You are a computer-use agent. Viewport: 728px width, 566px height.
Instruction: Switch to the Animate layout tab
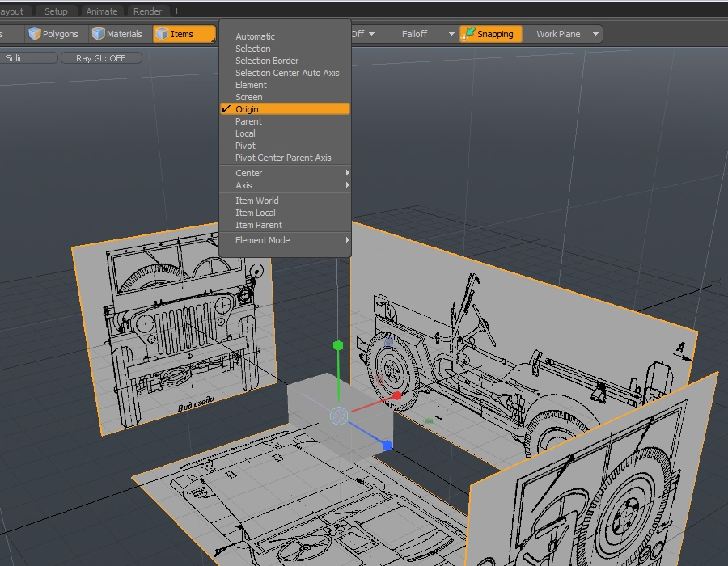pos(102,11)
